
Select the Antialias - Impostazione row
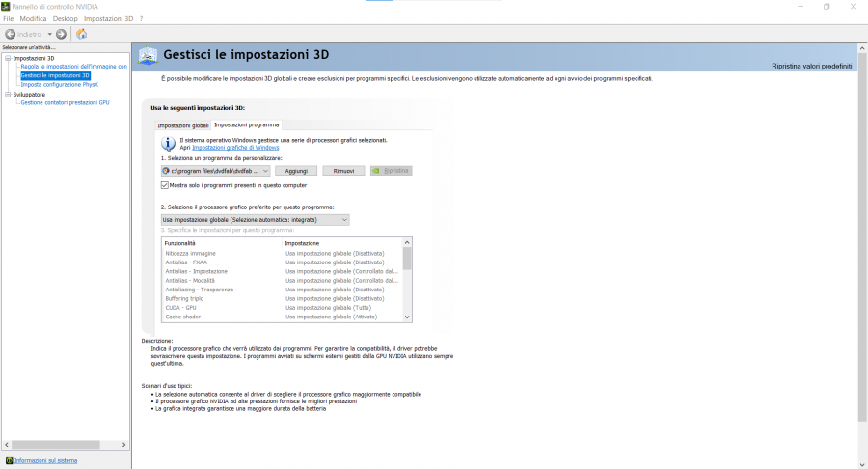282,272
